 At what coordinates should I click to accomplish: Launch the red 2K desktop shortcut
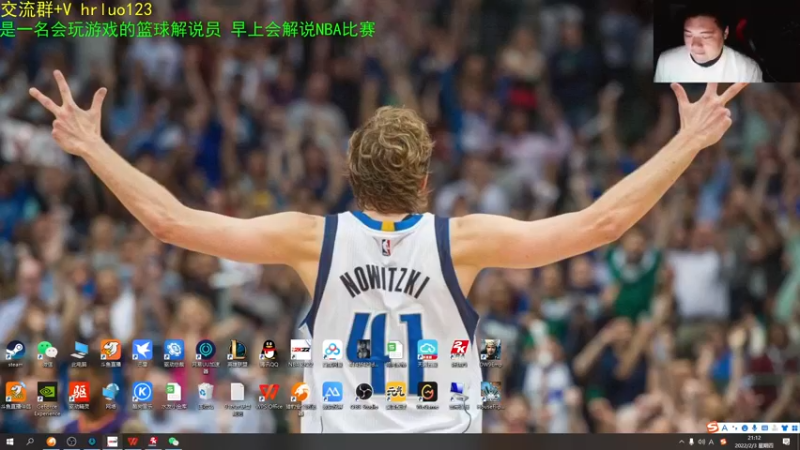pyautogui.click(x=459, y=353)
